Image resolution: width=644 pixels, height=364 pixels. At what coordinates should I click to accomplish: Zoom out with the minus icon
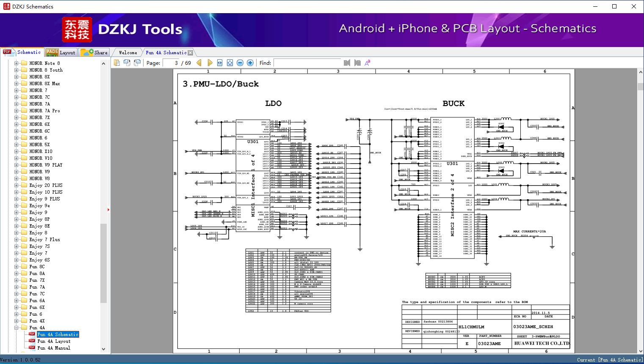pos(240,63)
